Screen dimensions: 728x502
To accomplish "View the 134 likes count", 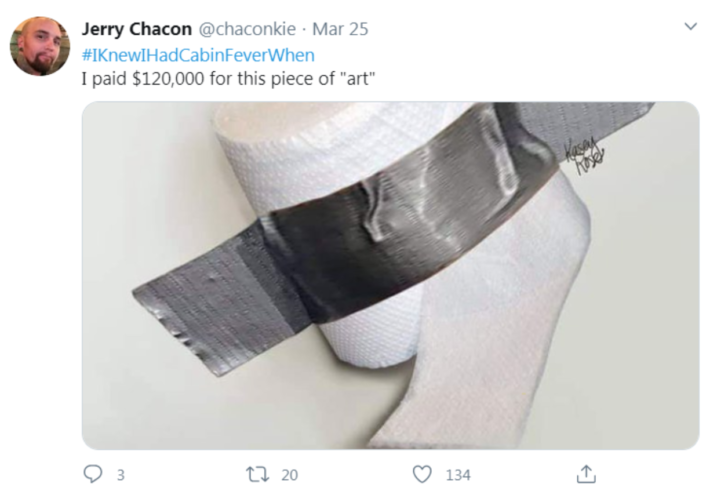I will 458,475.
